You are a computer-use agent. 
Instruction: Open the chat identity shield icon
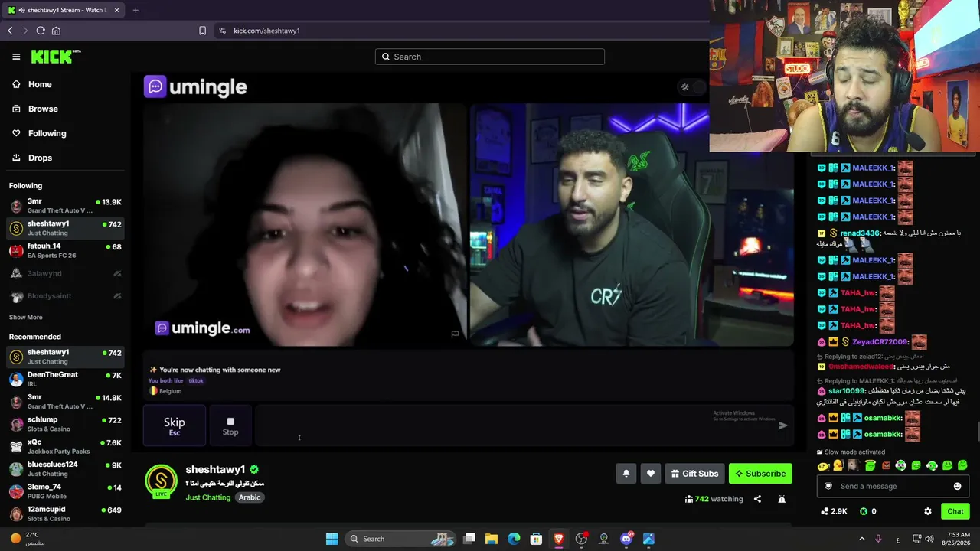[828, 486]
